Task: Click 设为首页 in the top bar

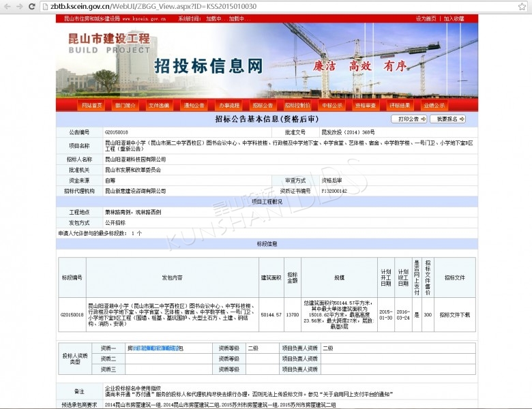Action: [426, 18]
